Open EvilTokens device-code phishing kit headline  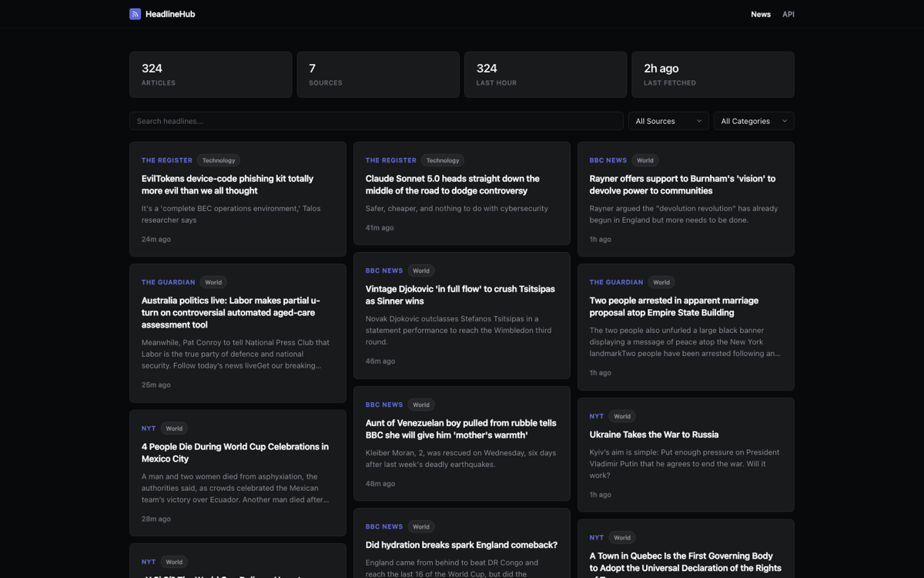pos(228,185)
